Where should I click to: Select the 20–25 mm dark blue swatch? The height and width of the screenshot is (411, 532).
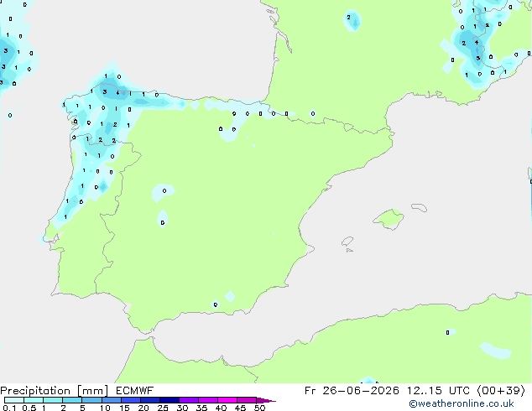(x=150, y=400)
